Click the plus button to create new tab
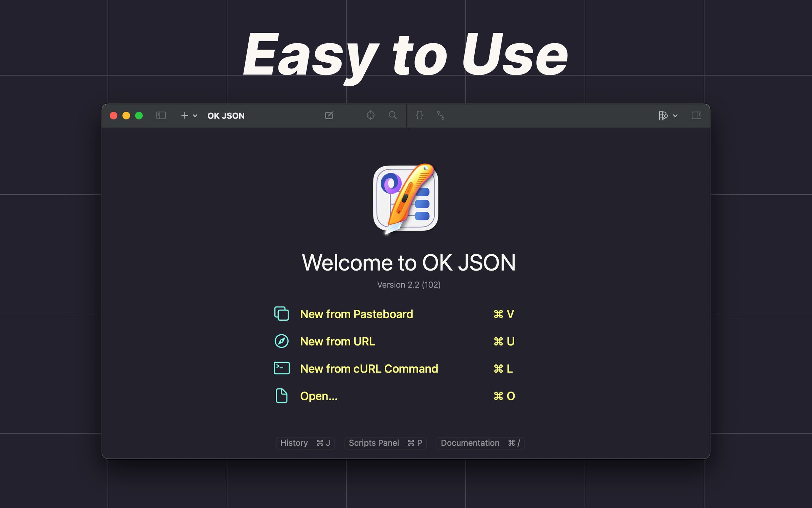 (x=184, y=115)
